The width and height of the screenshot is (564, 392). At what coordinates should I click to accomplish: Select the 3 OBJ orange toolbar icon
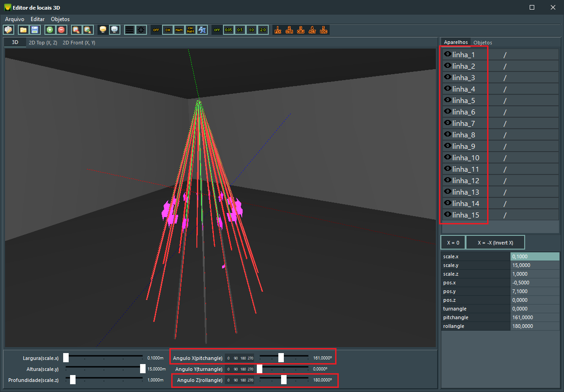coord(301,30)
